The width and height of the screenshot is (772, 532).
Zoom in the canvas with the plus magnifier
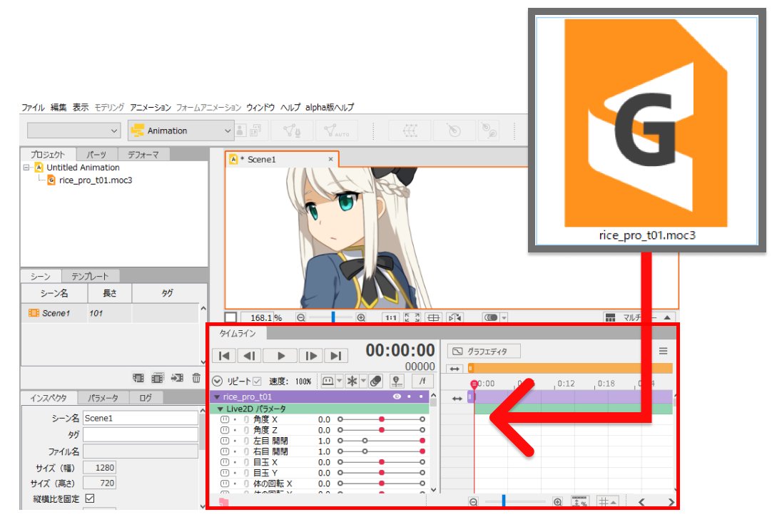tap(361, 318)
